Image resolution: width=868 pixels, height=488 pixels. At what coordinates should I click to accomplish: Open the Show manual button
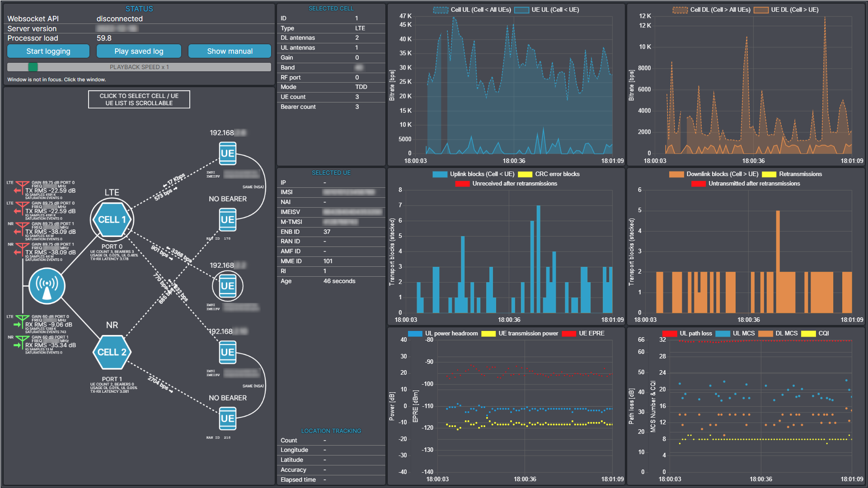click(230, 51)
